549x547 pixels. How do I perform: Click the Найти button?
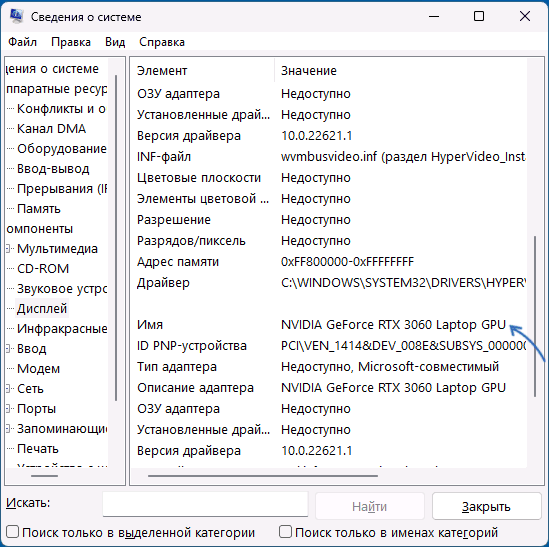[x=370, y=506]
